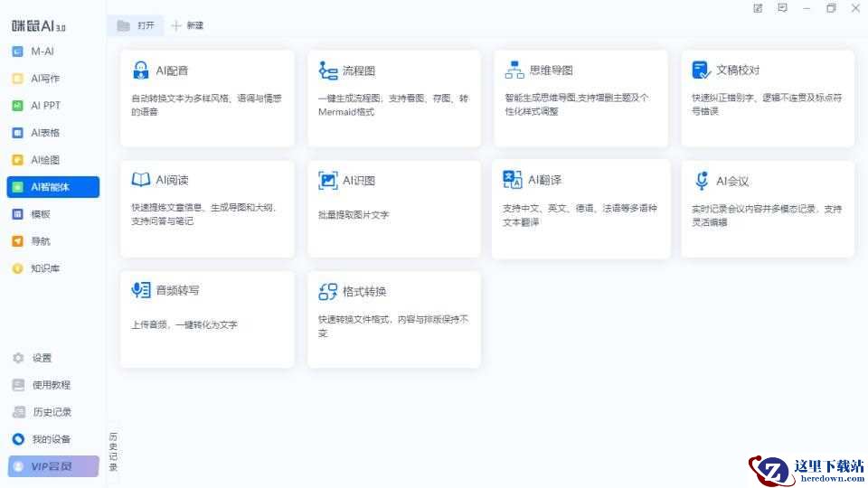
Task: Click the 格式转换 card description text
Action: 393,326
